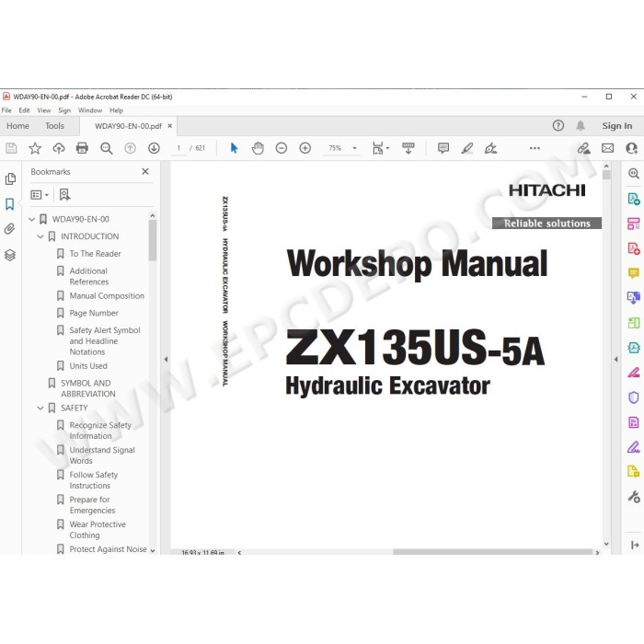Open the Window menu
Image resolution: width=644 pixels, height=644 pixels.
(90, 110)
